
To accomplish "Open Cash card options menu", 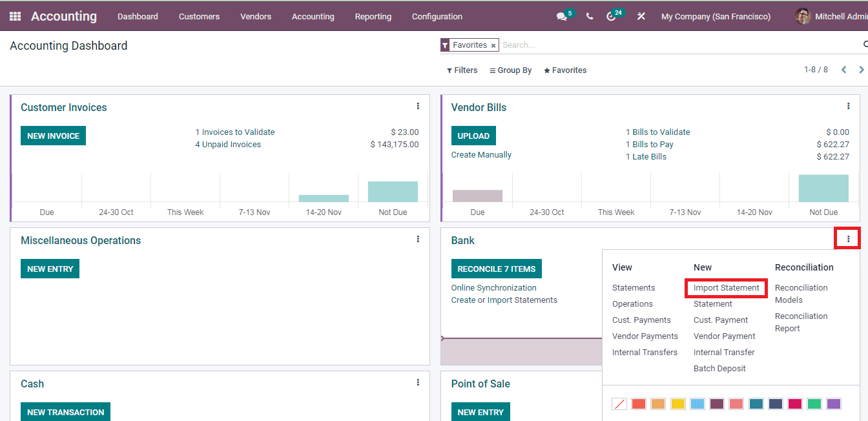I will tap(418, 382).
